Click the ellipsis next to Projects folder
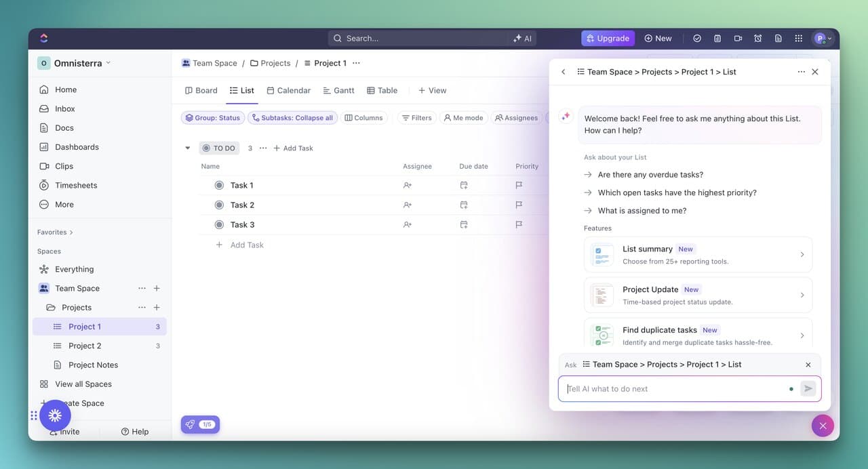The width and height of the screenshot is (868, 469). coord(142,307)
